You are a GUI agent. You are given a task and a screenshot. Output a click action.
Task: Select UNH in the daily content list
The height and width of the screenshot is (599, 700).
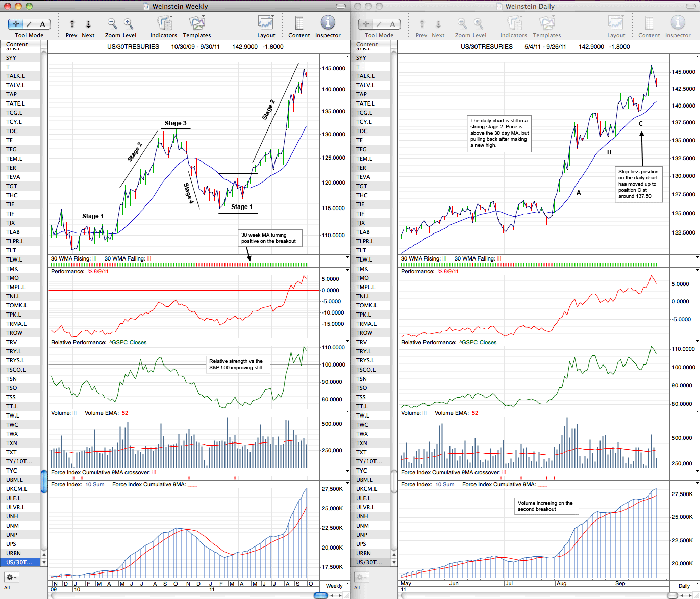pos(370,516)
